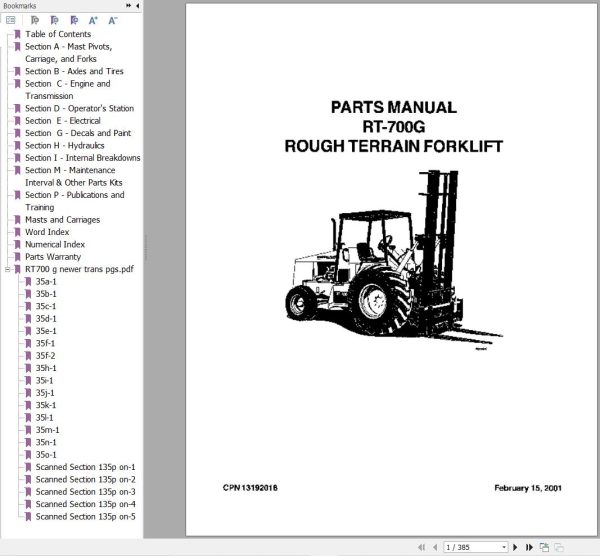The width and height of the screenshot is (600, 556).
Task: Select the 35i-1 bookmark
Action: pyautogui.click(x=44, y=380)
